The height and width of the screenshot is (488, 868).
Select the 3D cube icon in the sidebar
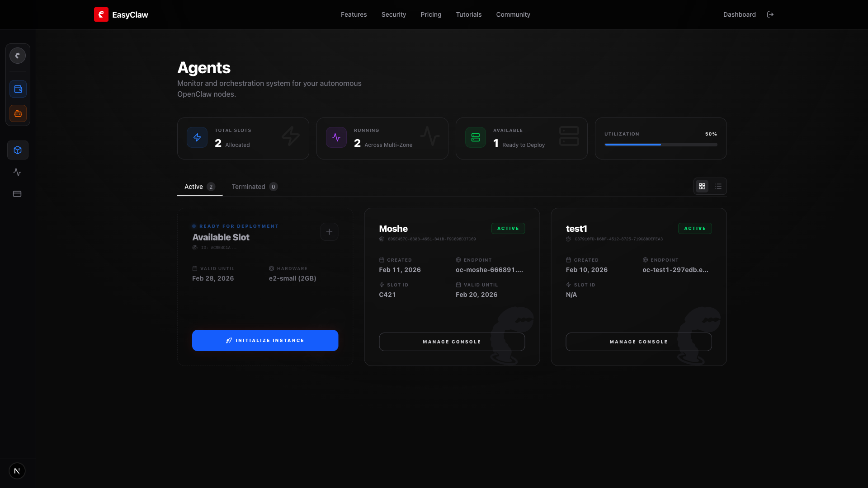click(18, 150)
